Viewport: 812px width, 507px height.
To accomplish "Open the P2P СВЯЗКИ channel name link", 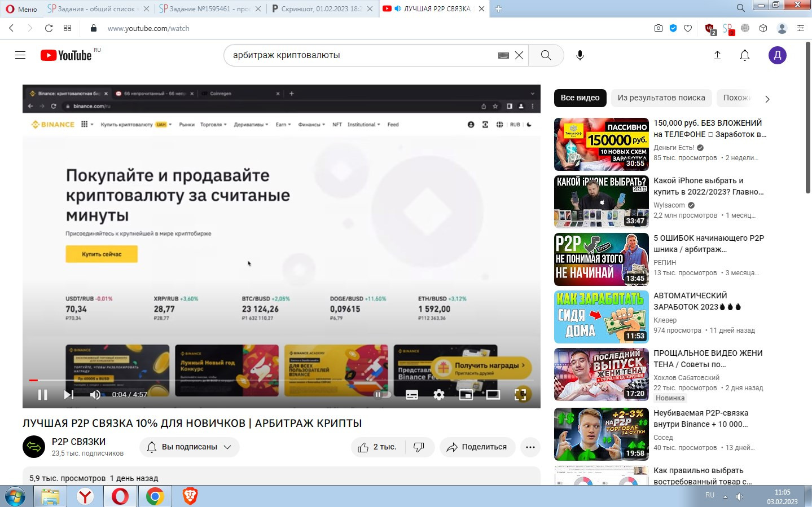I will coord(78,442).
